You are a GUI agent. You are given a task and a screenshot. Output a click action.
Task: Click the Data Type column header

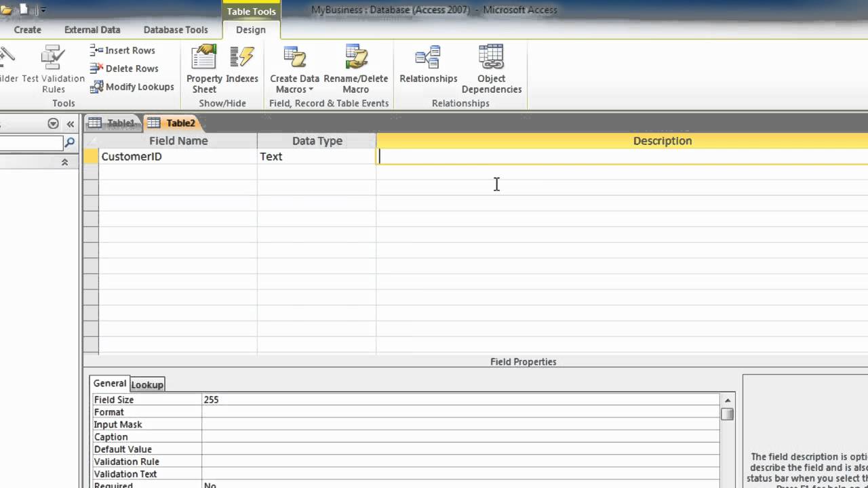tap(317, 141)
